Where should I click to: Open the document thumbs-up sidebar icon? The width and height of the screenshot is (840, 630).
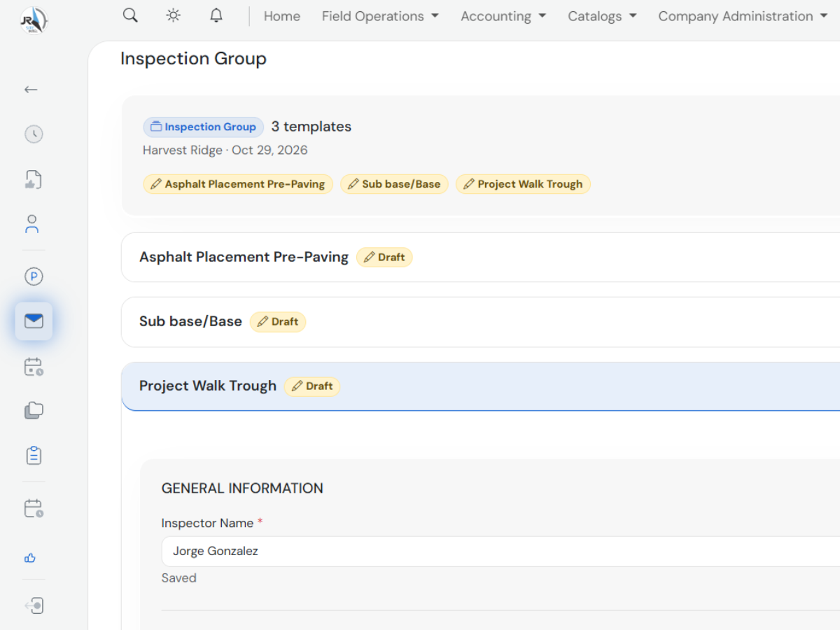click(x=34, y=180)
